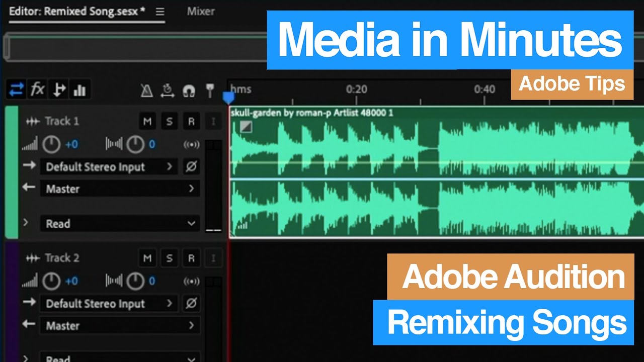Show the Effects (fx) view
The height and width of the screenshot is (362, 644).
coord(37,90)
